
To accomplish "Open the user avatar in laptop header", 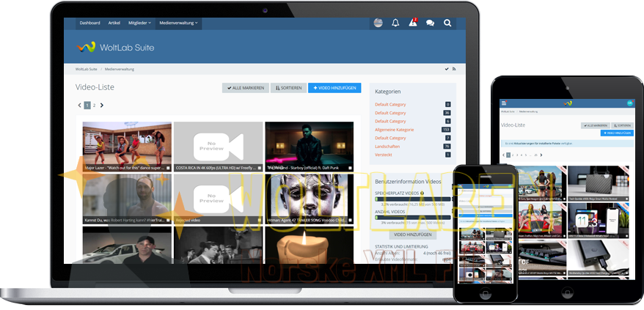I will (x=378, y=23).
